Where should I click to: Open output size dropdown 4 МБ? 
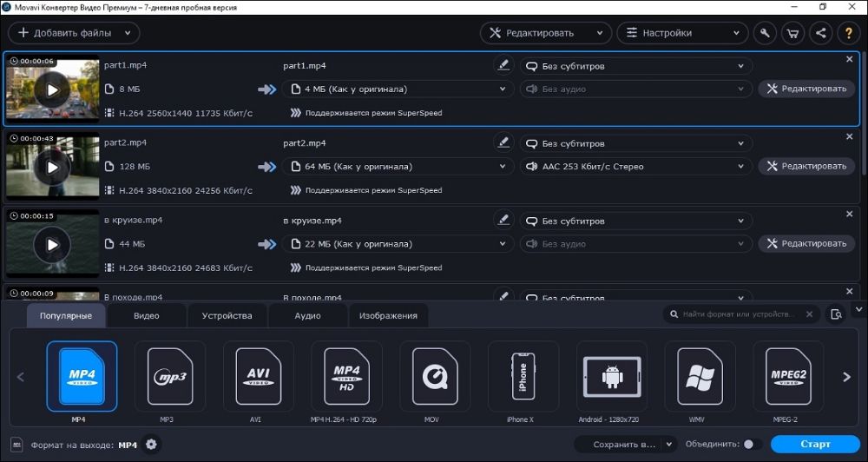(397, 89)
